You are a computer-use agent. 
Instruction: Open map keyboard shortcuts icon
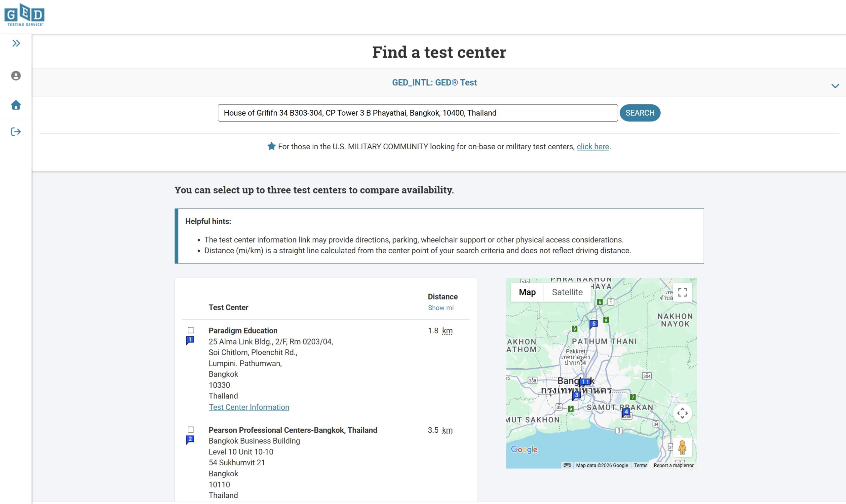(567, 465)
